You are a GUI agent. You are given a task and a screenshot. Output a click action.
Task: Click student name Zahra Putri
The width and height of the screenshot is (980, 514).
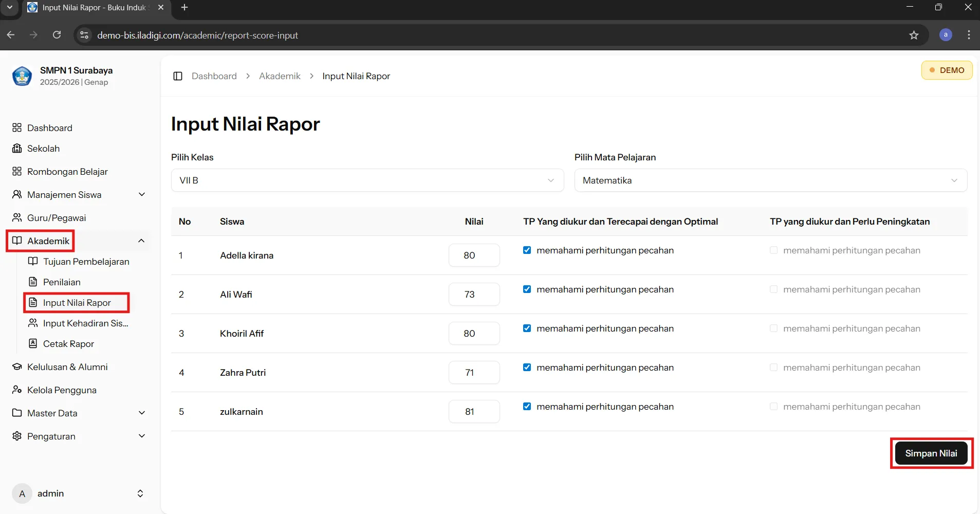click(243, 373)
